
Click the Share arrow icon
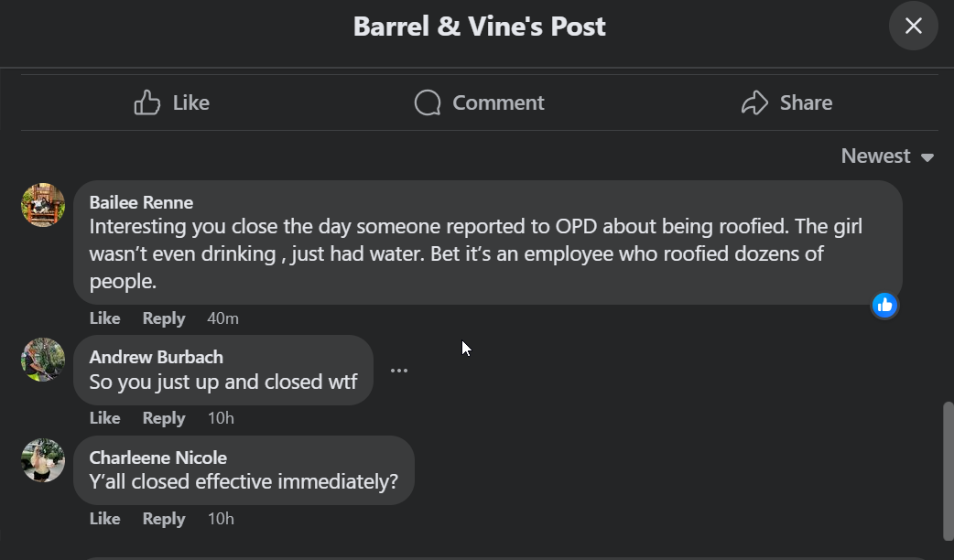click(x=754, y=102)
